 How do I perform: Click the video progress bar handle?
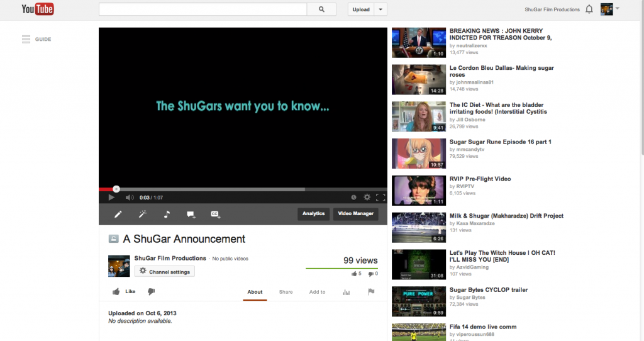tap(116, 189)
